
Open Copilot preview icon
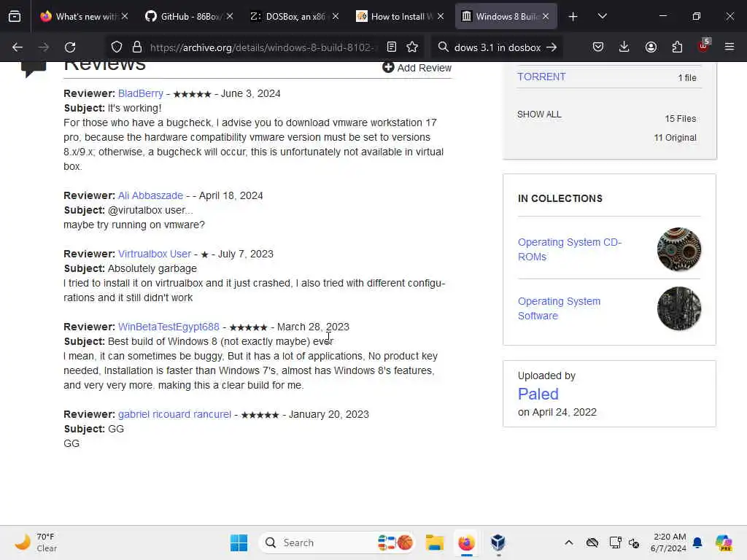[x=724, y=542]
